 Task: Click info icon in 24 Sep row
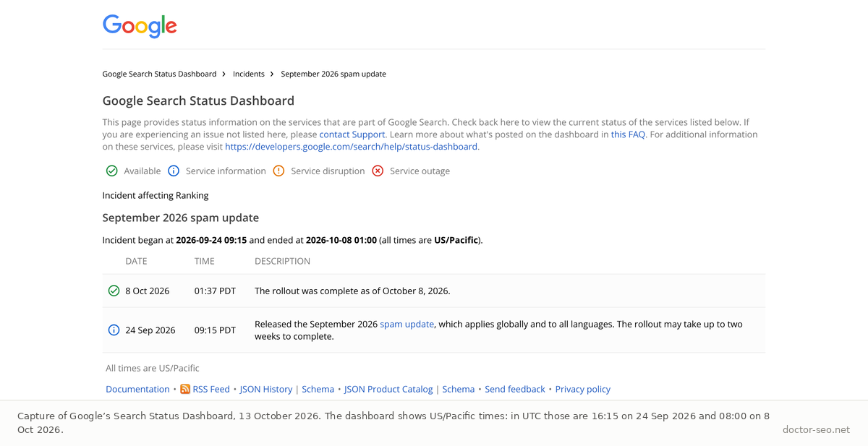coord(114,330)
